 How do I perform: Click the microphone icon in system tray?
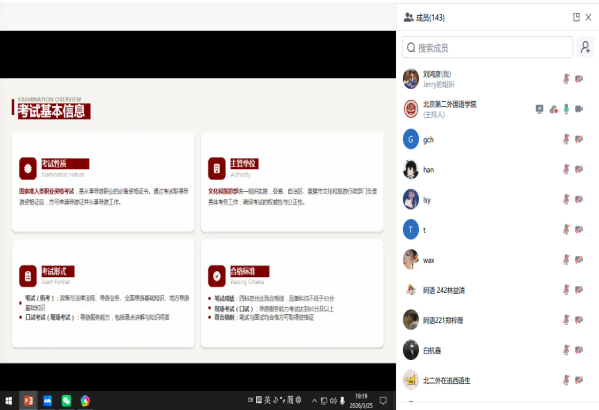tap(342, 400)
